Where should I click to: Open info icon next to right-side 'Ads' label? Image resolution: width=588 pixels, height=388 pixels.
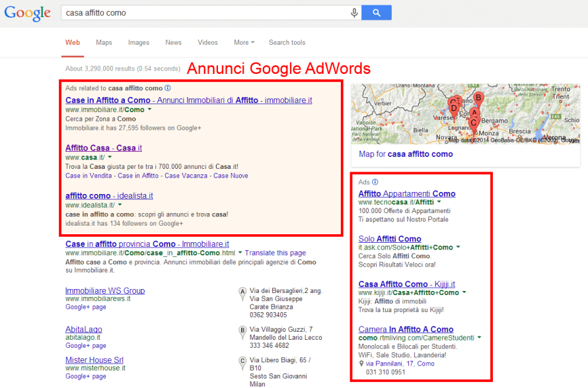pos(375,182)
